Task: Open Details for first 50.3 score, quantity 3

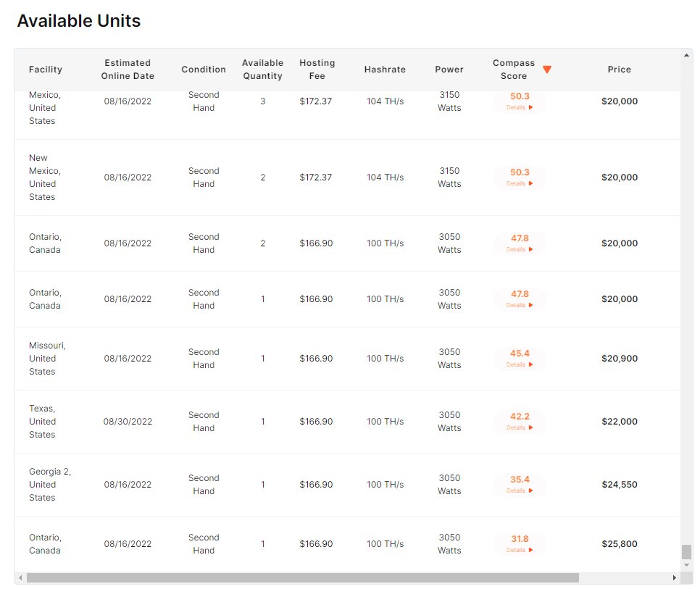Action: [519, 107]
